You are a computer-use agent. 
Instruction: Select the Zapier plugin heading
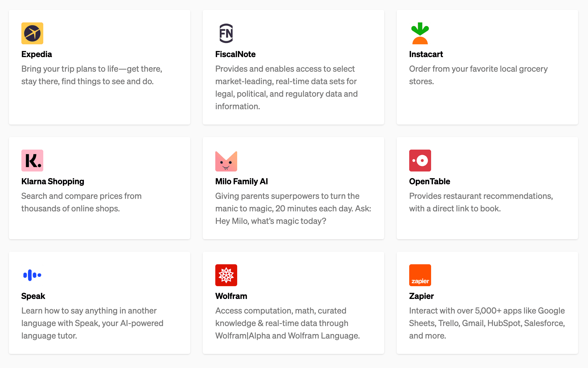[421, 296]
